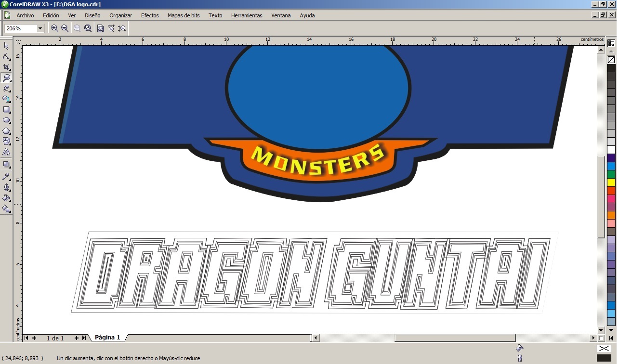This screenshot has height=364, width=619.
Task: Select the Freehand drawing tool
Action: coord(6,88)
